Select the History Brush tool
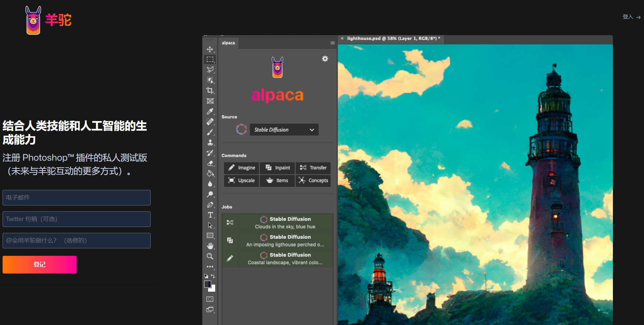Screen dimensions: 644x325 [x=210, y=153]
